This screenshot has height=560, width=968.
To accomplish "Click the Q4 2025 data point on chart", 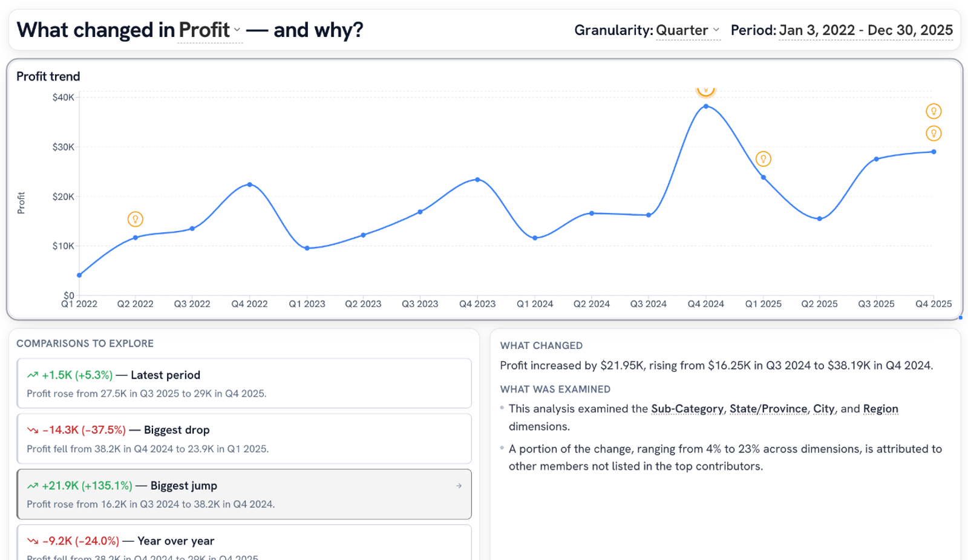I will click(934, 152).
